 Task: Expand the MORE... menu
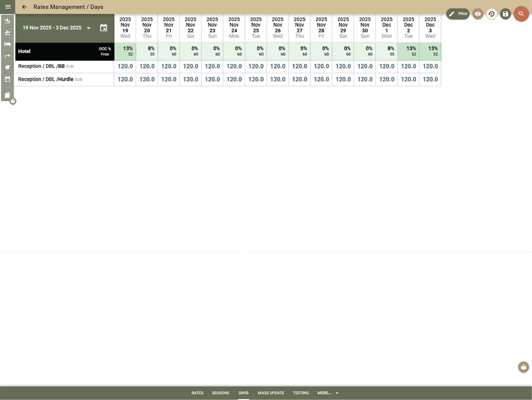328,393
